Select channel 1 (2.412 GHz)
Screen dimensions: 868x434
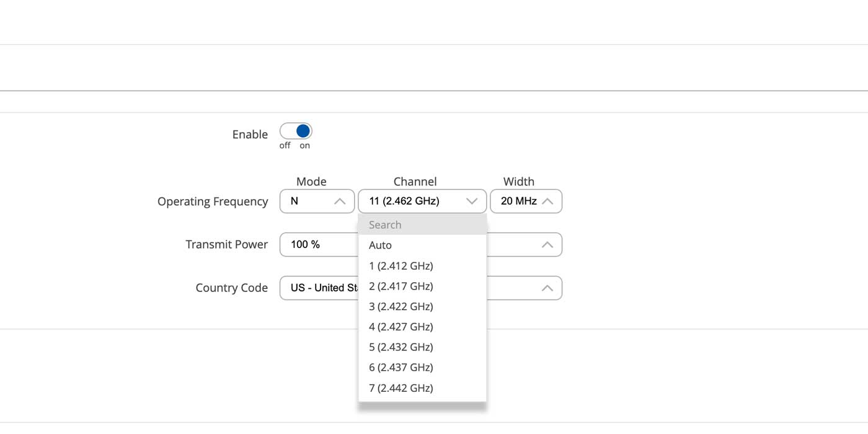coord(401,266)
